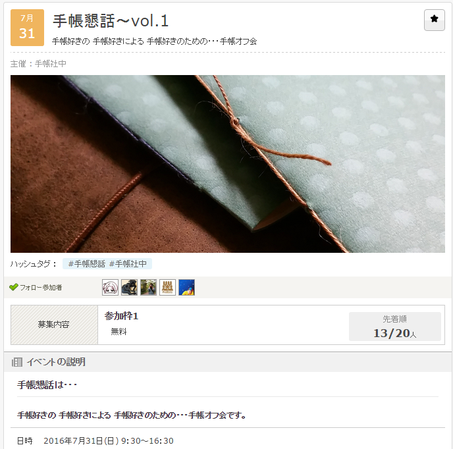Click the イベントの説明 section icon
Viewport: 453px width, 449px height.
click(17, 362)
